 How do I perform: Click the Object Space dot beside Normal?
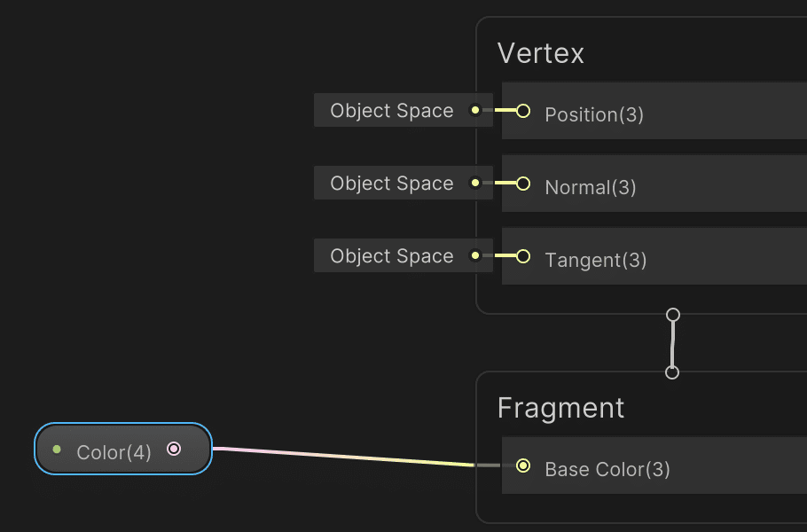[475, 184]
